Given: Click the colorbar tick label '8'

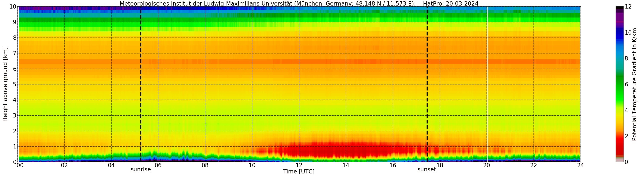Looking at the screenshot, I should 626,59.
